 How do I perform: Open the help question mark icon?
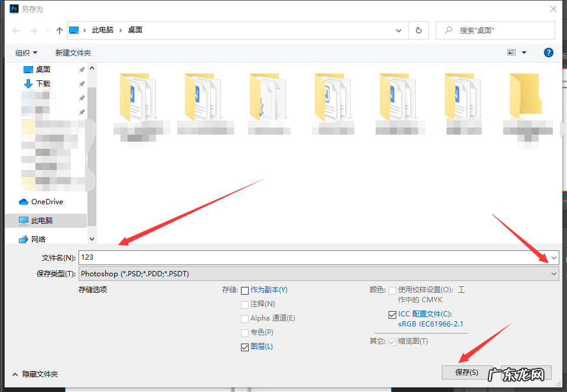[549, 53]
